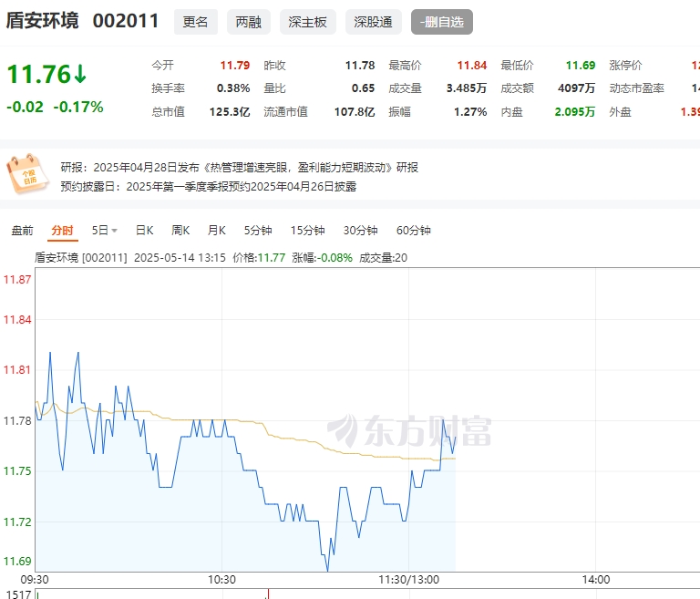The image size is (700, 599).
Task: Switch to the 周K tab
Action: [x=180, y=231]
